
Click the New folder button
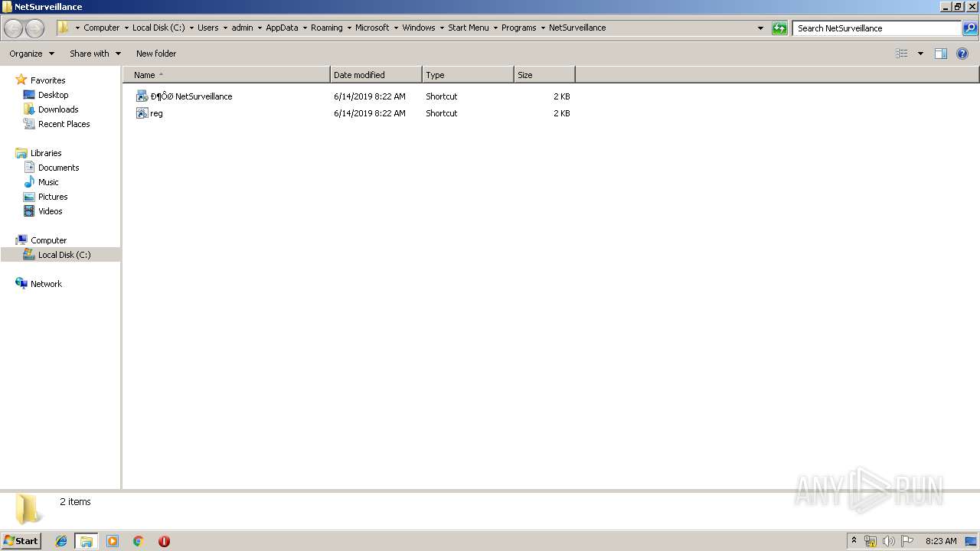point(156,54)
